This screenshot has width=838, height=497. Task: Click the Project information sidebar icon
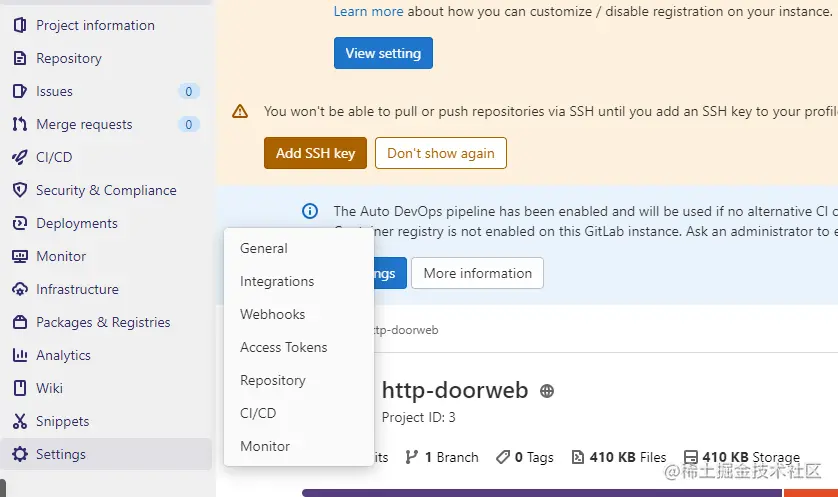coord(20,25)
